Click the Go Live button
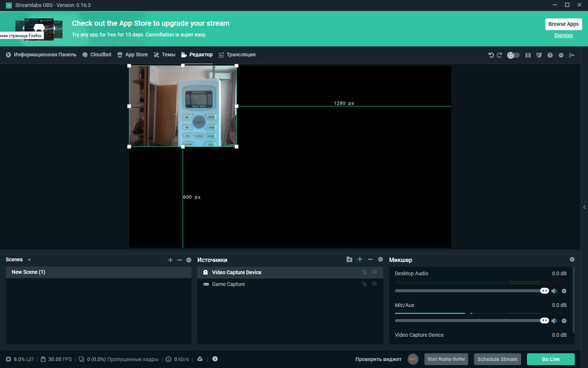588x368 pixels. tap(550, 359)
